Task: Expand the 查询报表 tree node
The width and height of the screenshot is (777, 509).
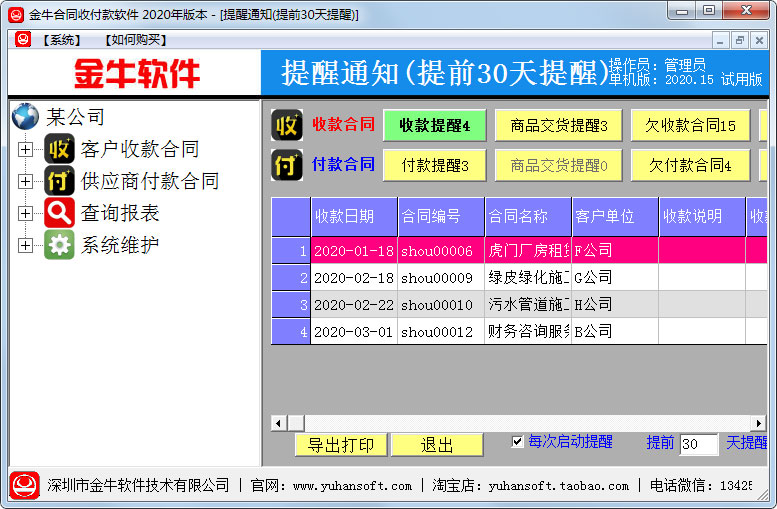Action: pos(25,213)
